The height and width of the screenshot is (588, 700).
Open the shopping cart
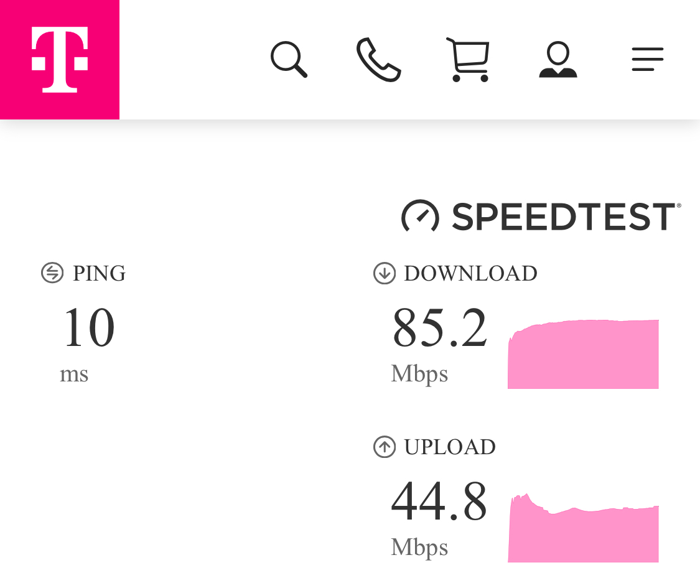tap(469, 60)
